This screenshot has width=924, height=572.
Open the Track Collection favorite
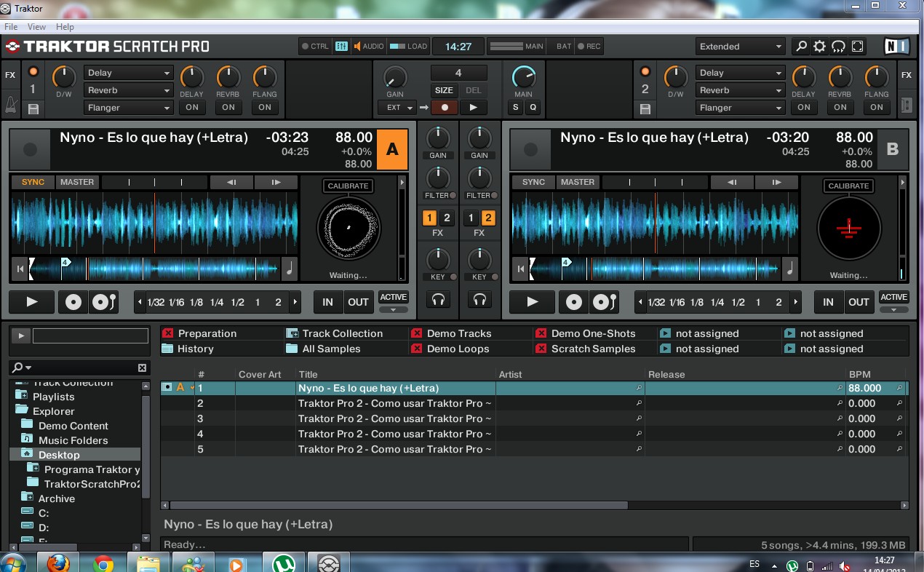[x=335, y=333]
